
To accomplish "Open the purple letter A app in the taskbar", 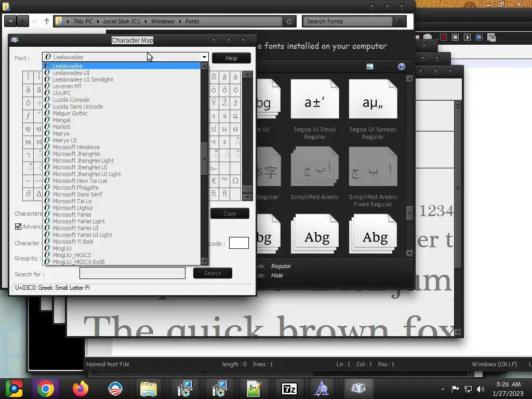I will (x=321, y=389).
